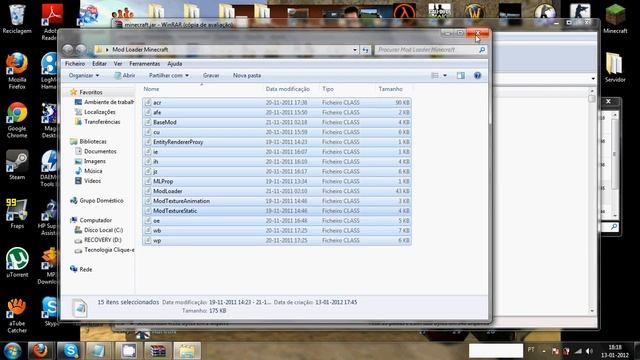
Task: Select the MLProp class file
Action: pyautogui.click(x=277, y=181)
